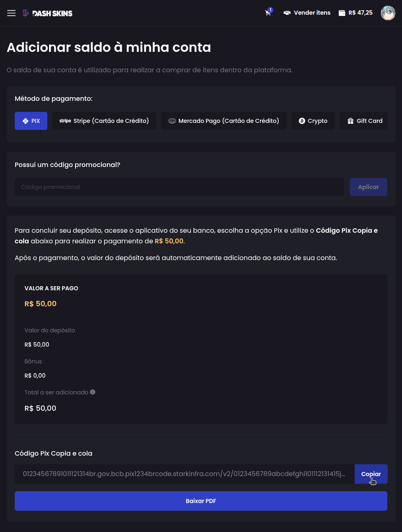
Task: Click Vender itens in the top bar
Action: tap(311, 13)
